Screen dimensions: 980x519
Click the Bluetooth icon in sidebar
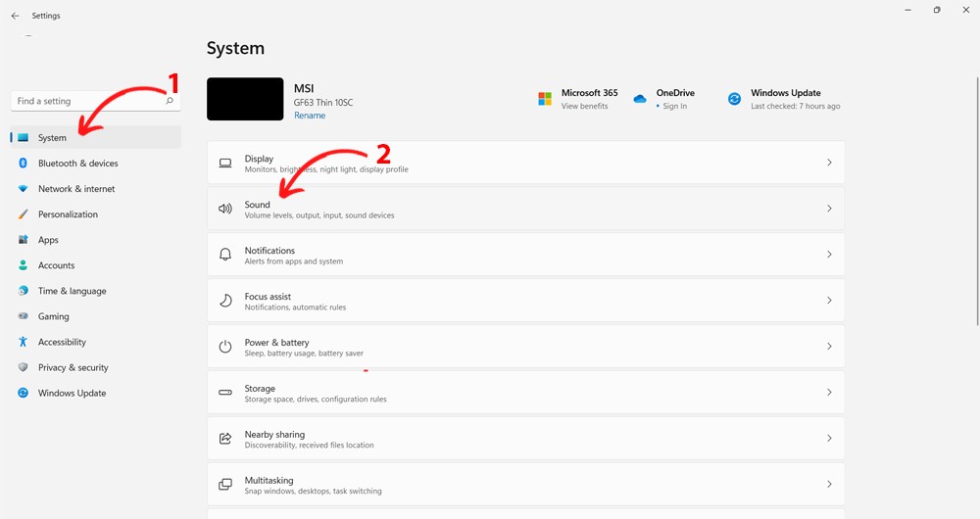tap(24, 163)
